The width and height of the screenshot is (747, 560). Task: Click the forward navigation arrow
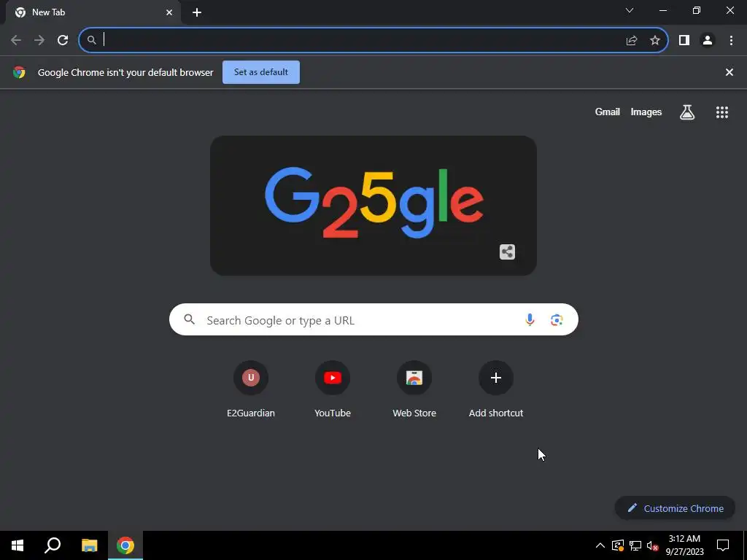(39, 41)
